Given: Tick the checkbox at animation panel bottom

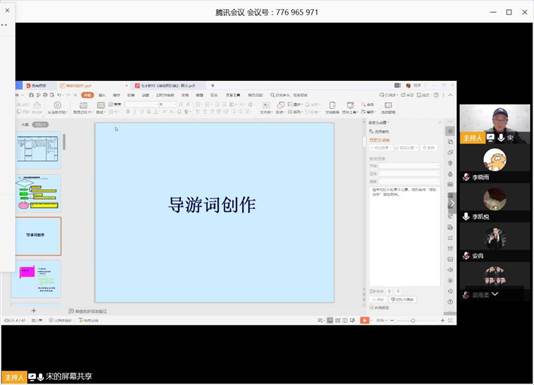Looking at the screenshot, I should tap(371, 308).
